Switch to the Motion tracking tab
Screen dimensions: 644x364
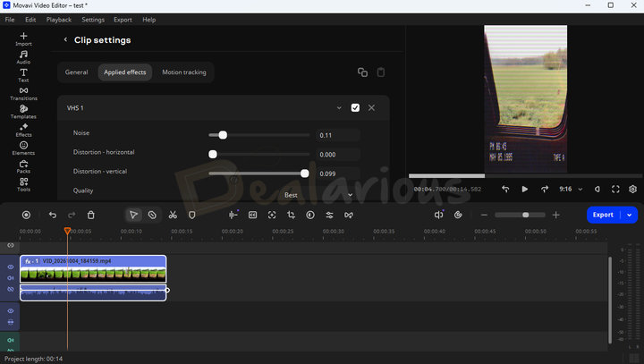pos(184,72)
